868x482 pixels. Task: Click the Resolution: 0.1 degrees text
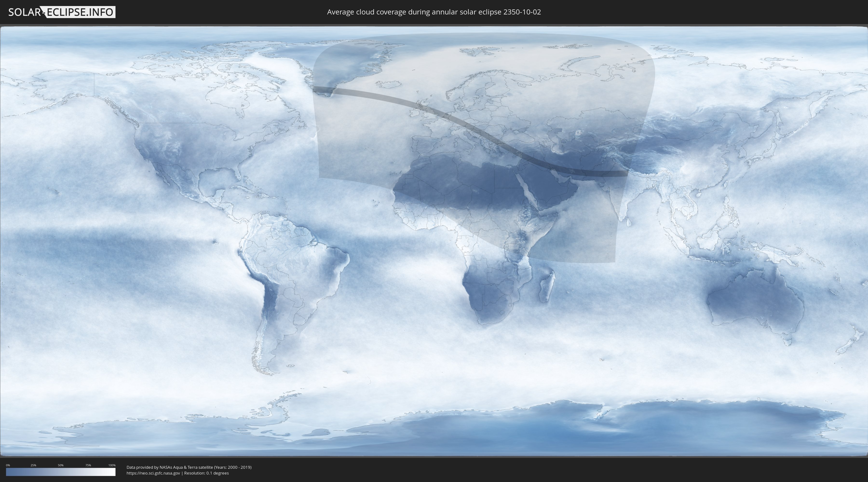(206, 473)
